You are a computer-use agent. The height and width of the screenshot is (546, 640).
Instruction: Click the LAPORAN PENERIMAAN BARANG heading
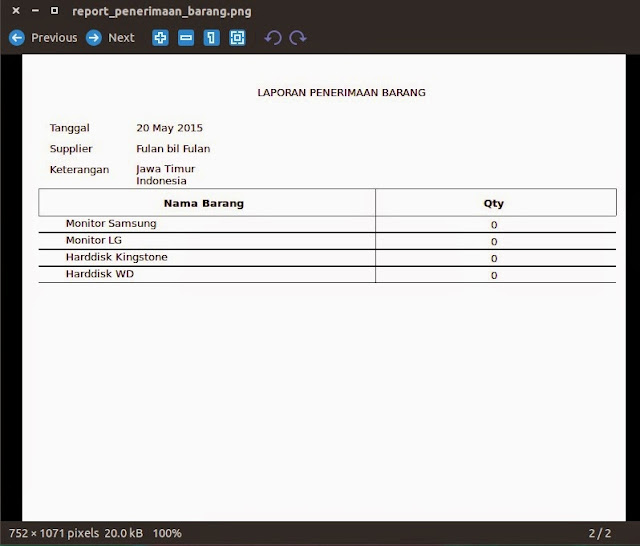[x=341, y=93]
